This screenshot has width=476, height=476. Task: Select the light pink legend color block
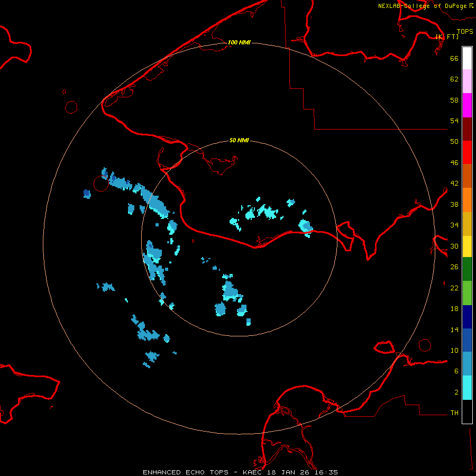467,81
